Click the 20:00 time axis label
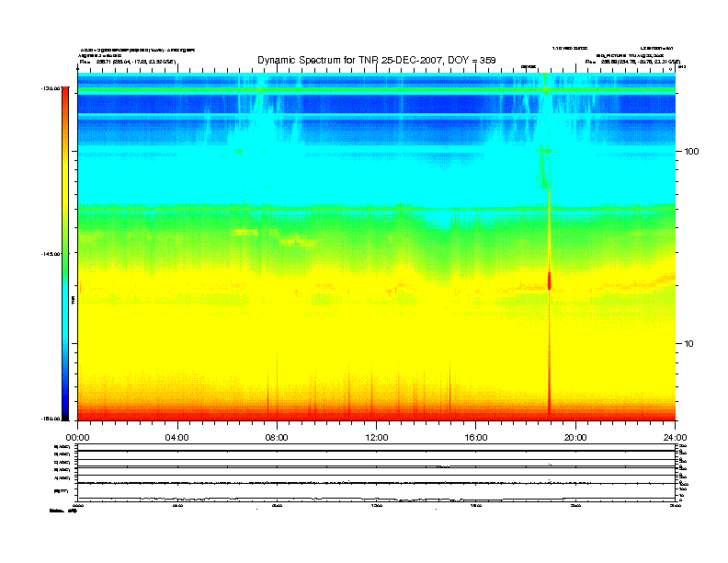This screenshot has width=728, height=563. click(575, 438)
